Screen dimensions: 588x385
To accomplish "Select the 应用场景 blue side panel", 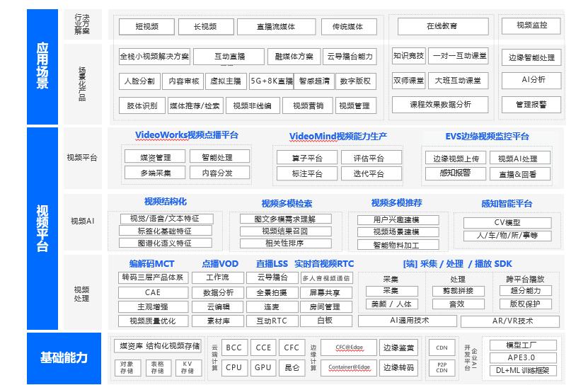I will coord(42,67).
